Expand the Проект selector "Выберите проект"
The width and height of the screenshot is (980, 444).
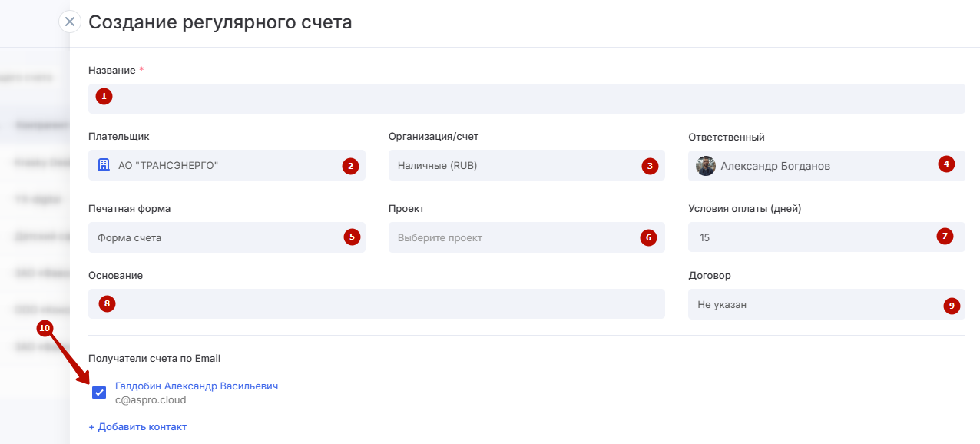coord(515,237)
